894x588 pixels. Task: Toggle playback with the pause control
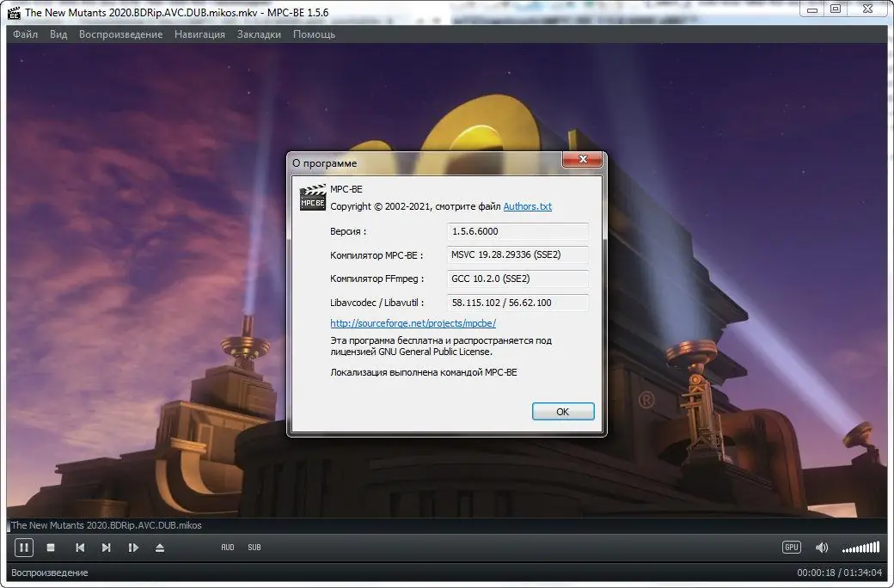coord(23,547)
